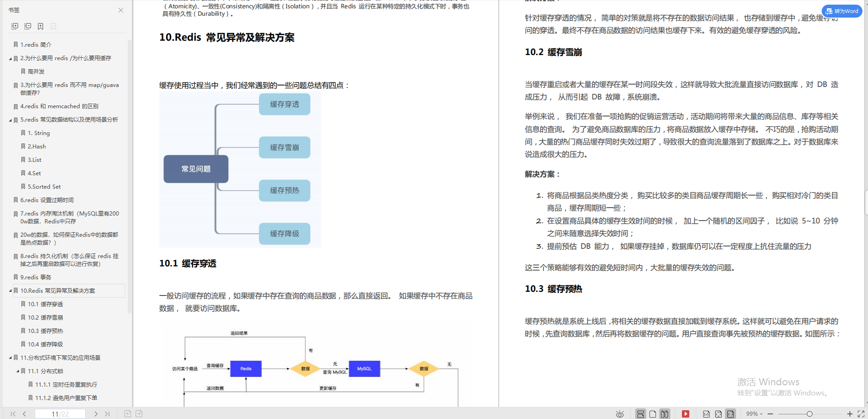Collapse the 10.Redis 常见异常及解决方案 bookmark
The image size is (868, 419).
tap(11, 290)
